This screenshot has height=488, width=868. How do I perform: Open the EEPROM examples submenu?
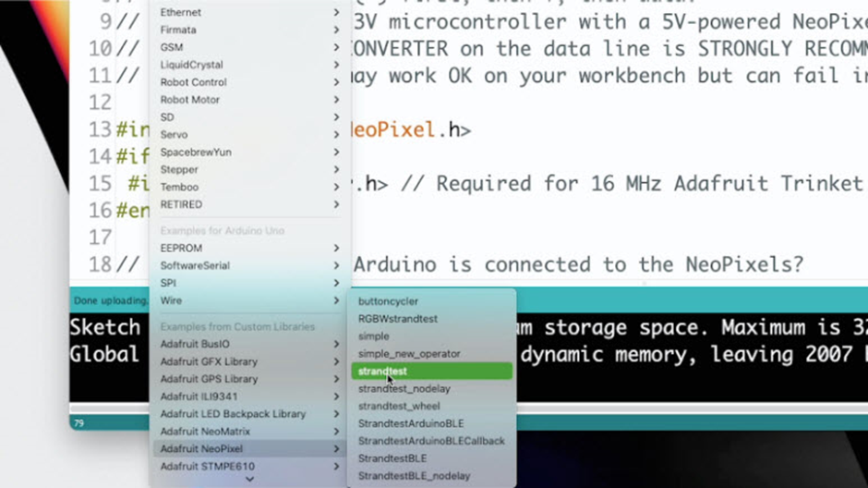[x=249, y=248]
